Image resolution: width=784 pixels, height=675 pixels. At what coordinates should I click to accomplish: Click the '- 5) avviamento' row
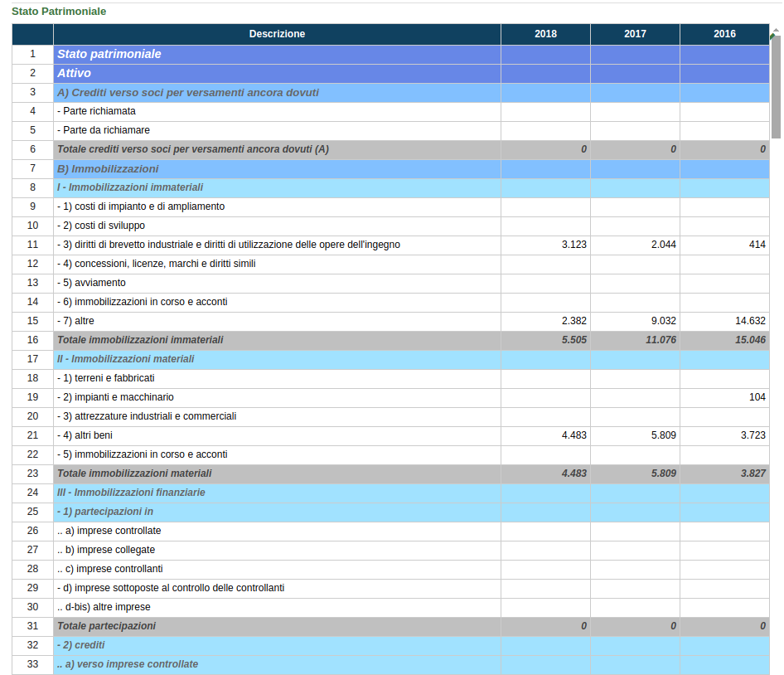(x=390, y=283)
